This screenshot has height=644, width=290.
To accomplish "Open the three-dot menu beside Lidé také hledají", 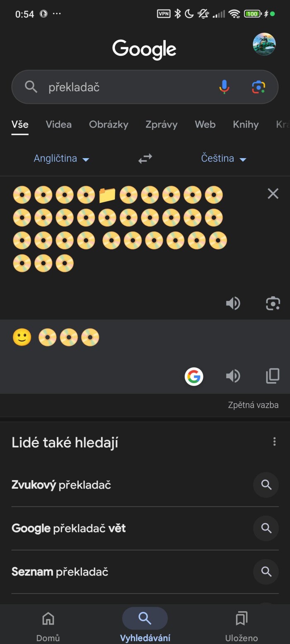I will tap(274, 442).
